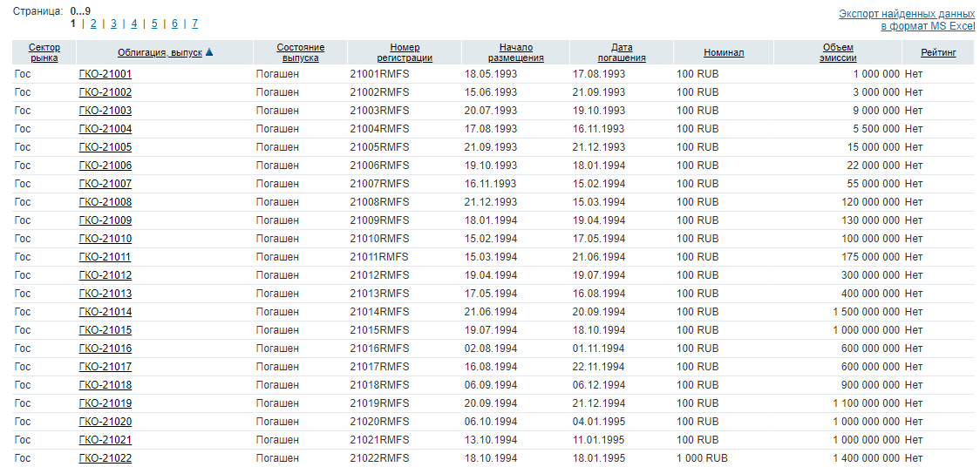980x467 pixels.
Task: Export found data to MS Excel
Action: [x=907, y=20]
